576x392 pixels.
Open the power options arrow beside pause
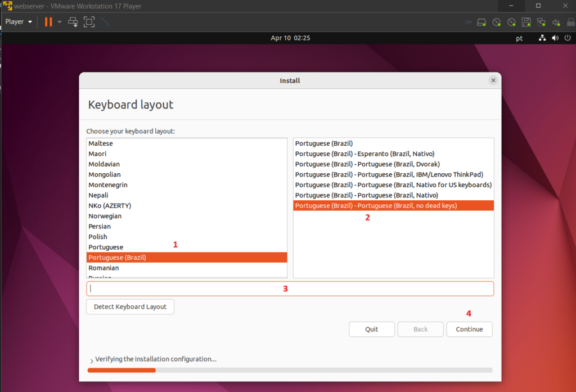60,22
